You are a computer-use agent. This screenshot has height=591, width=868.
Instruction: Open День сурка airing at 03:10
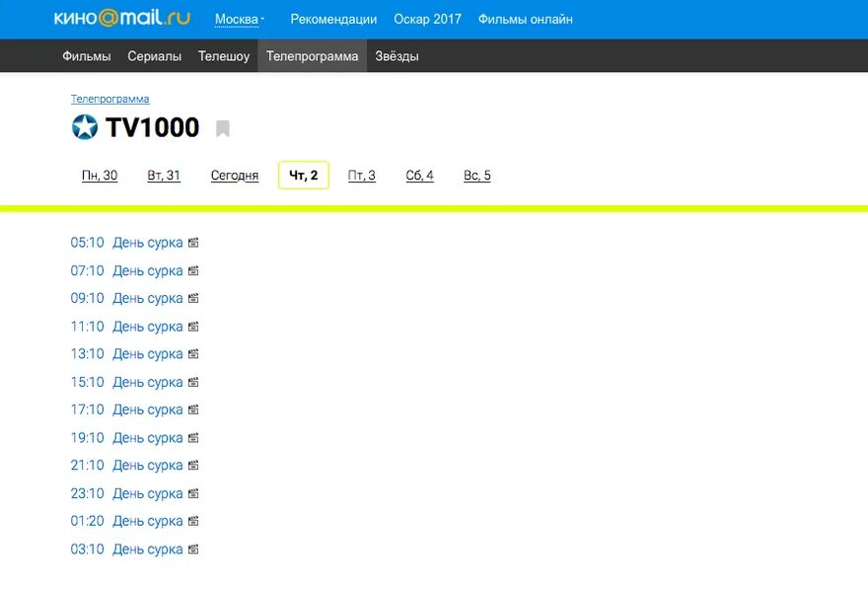[x=147, y=550]
